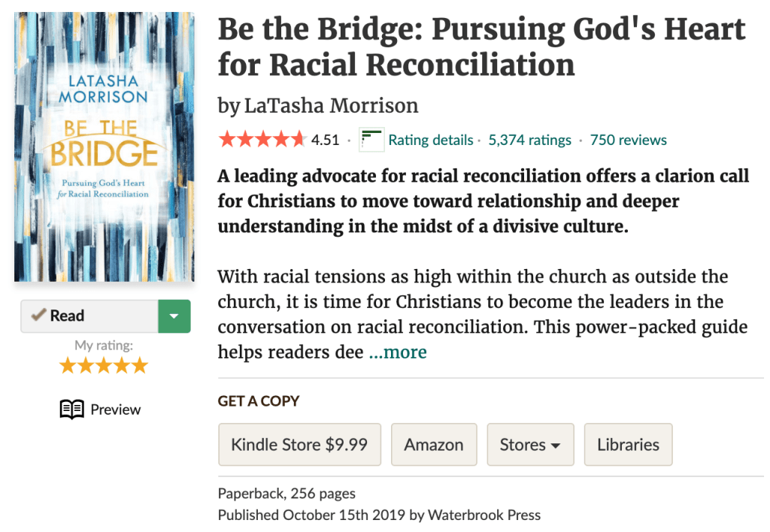Open the Preview book icon
770x532 pixels.
point(72,410)
